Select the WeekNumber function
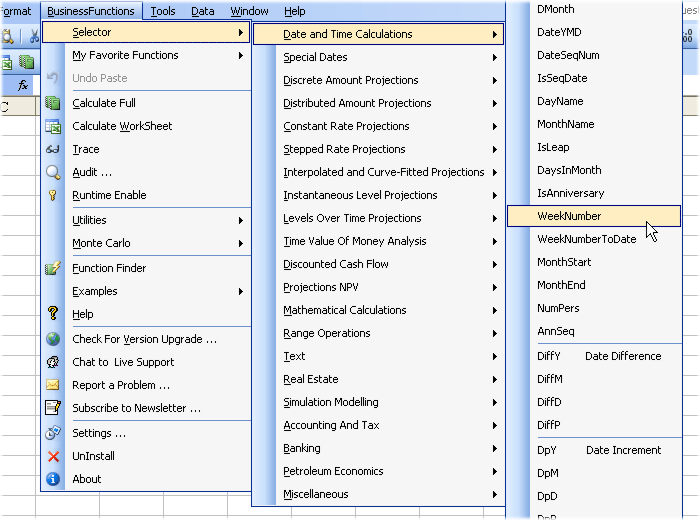This screenshot has height=520, width=700. click(x=594, y=216)
